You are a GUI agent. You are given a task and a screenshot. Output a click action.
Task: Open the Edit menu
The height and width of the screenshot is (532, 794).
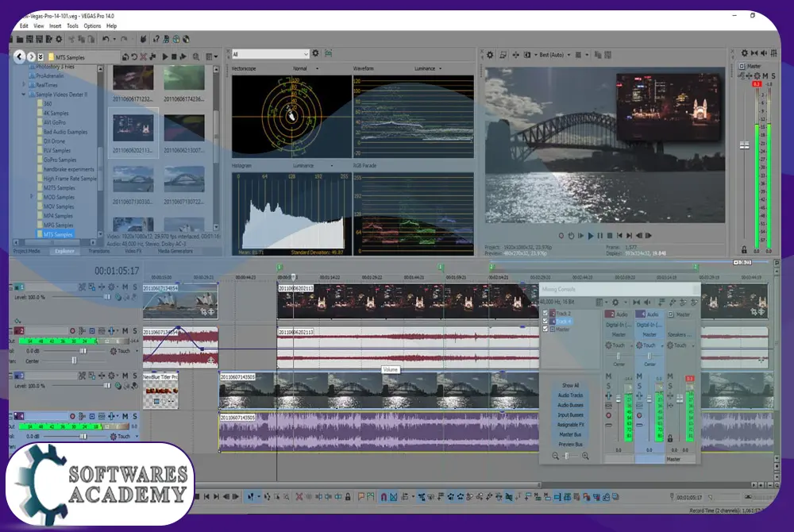coord(24,26)
